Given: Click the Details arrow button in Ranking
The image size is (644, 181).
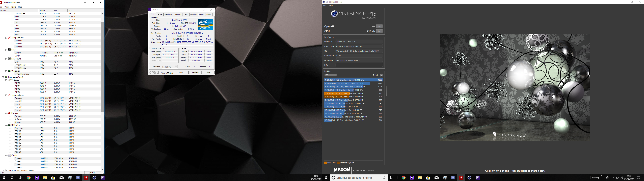Looking at the screenshot, I should (x=382, y=75).
